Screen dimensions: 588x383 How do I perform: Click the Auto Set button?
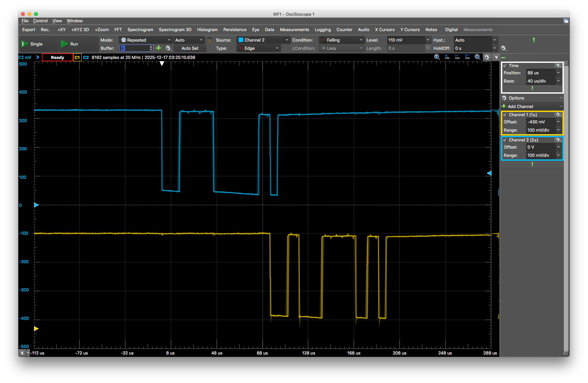(190, 48)
